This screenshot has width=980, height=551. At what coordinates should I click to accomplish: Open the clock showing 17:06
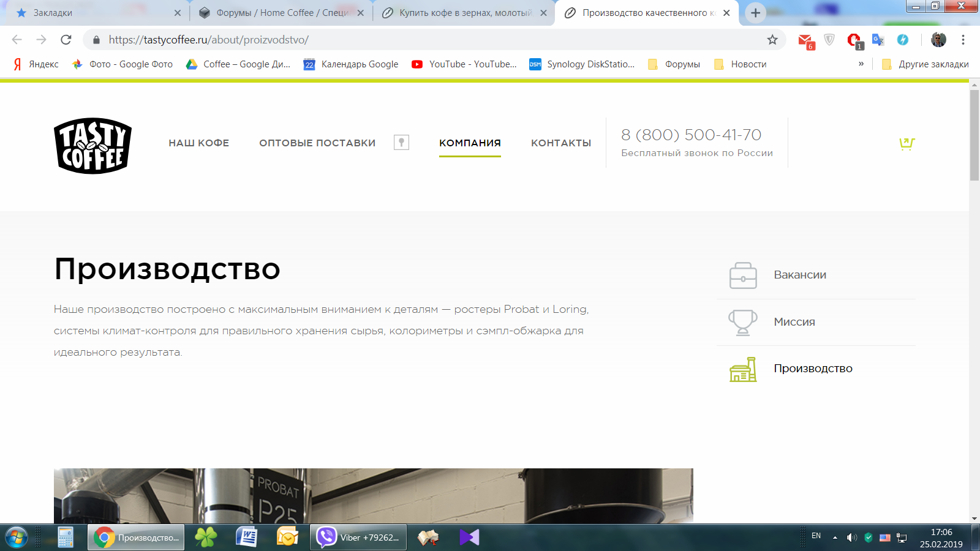point(941,532)
